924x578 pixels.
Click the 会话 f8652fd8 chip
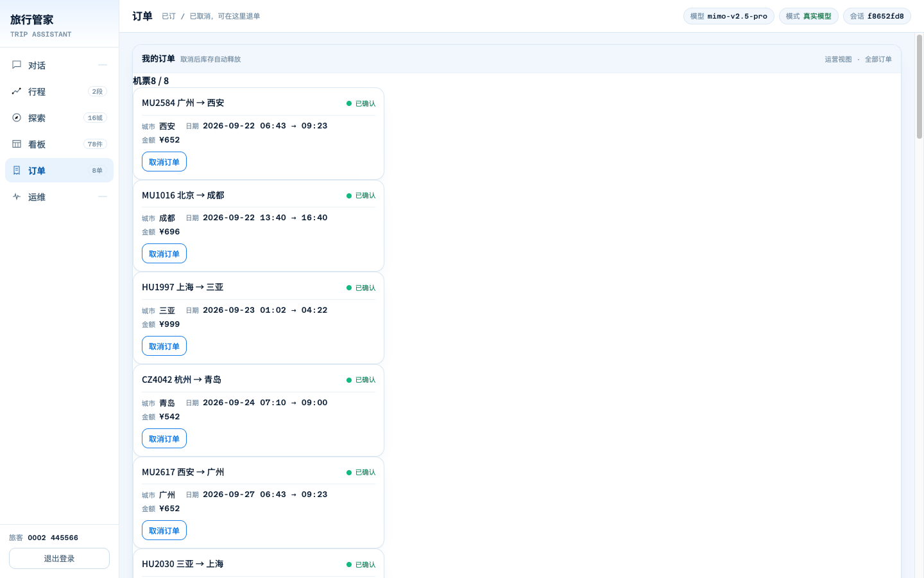[x=877, y=16]
